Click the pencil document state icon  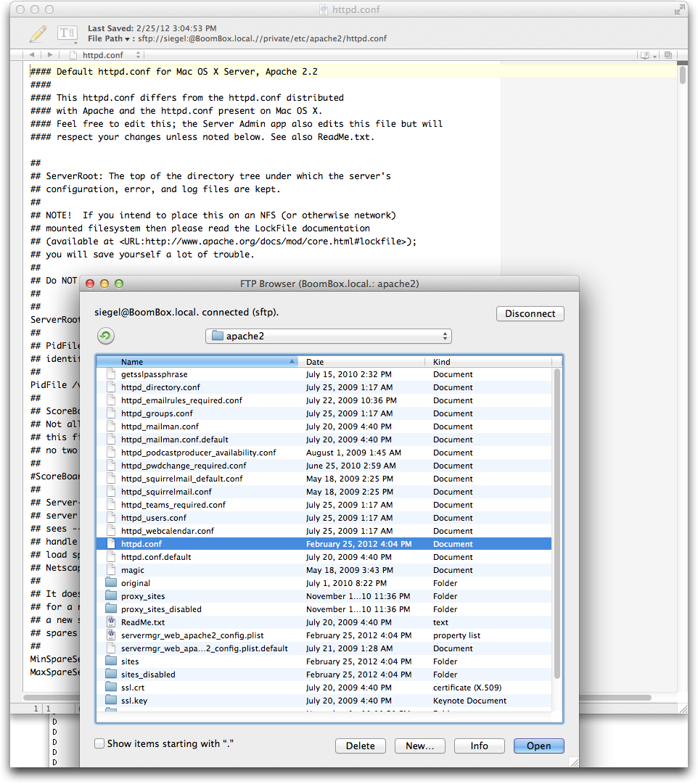[x=38, y=33]
